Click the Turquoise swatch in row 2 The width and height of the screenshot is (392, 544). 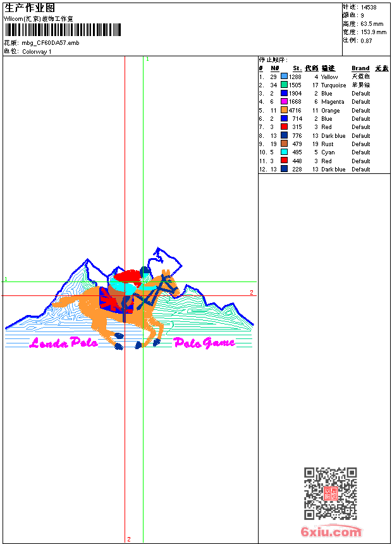[x=284, y=85]
